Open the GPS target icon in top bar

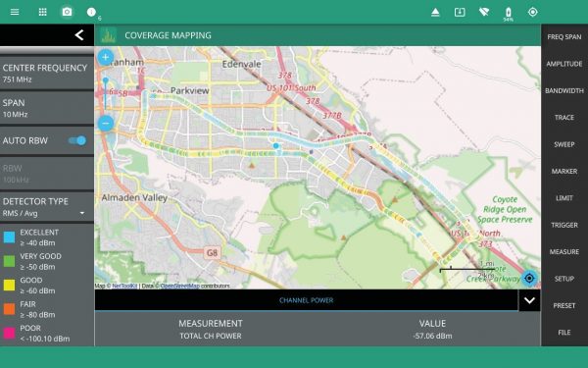tap(532, 12)
